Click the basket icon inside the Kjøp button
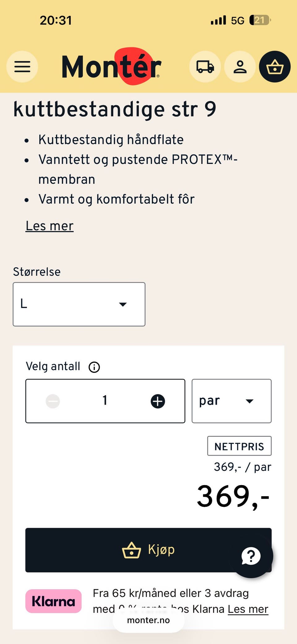297x644 pixels. 131,550
